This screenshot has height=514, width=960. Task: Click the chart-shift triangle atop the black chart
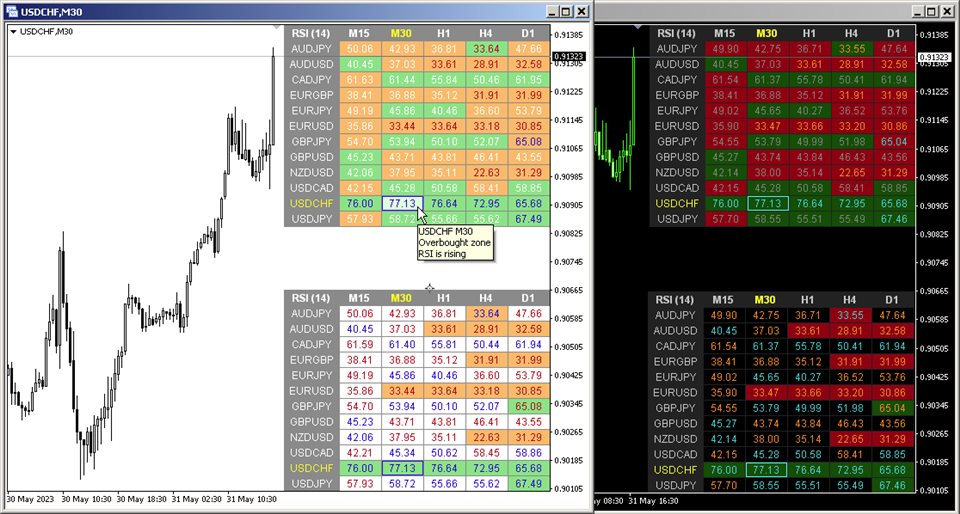coord(639,27)
